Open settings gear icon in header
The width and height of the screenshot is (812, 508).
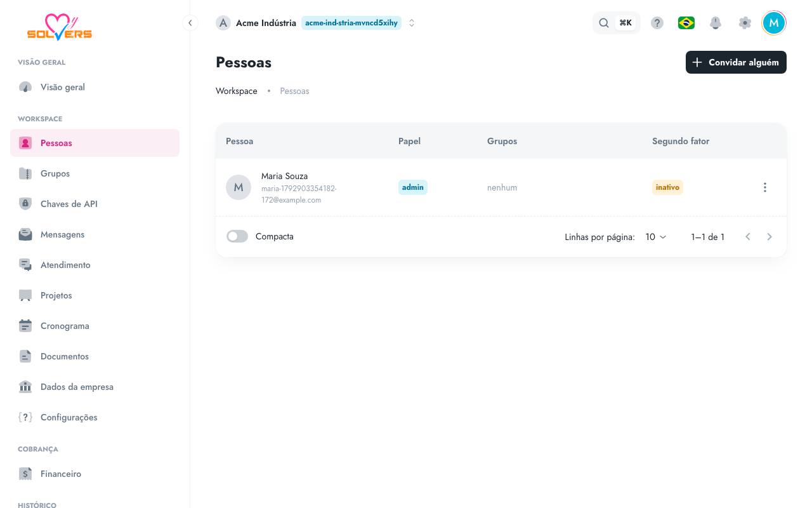pos(745,23)
